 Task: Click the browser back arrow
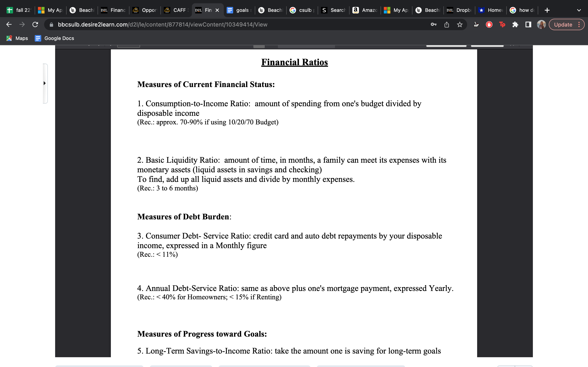9,24
